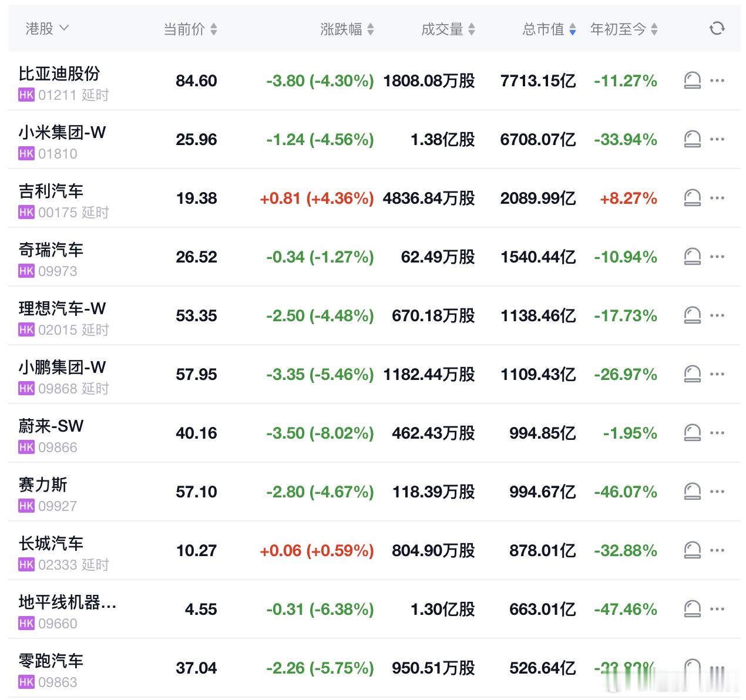Set alert for 长城汽车
Image resolution: width=746 pixels, height=700 pixels.
point(693,550)
